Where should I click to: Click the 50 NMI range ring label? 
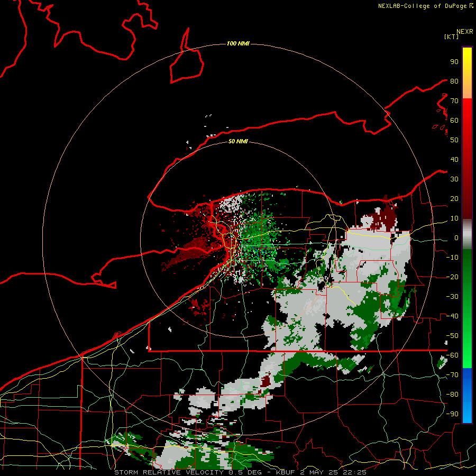click(x=238, y=141)
